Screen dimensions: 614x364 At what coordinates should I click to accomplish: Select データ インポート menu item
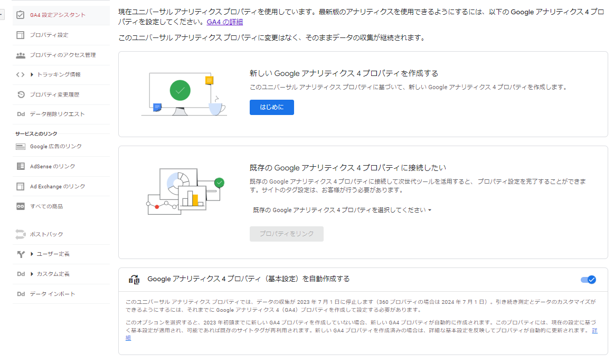(x=52, y=294)
